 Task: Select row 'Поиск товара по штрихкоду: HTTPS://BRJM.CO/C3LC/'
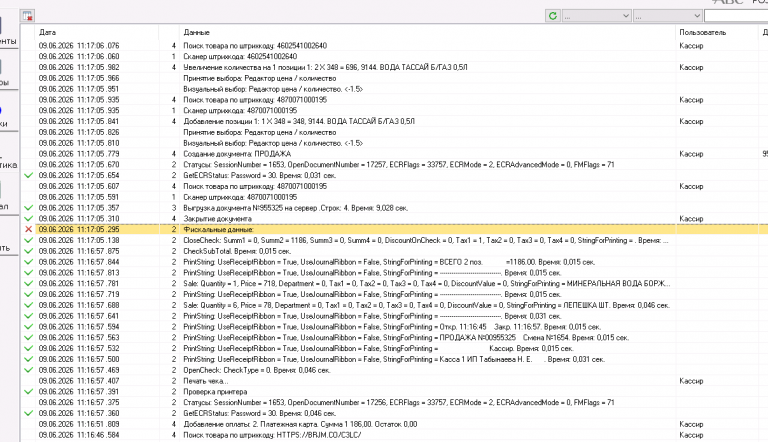(x=272, y=435)
